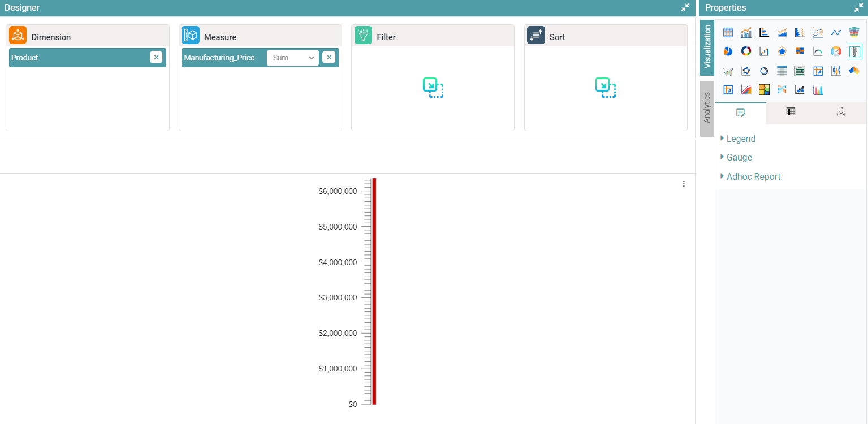Select the funnel chart icon
Image resolution: width=868 pixels, height=424 pixels.
click(854, 33)
